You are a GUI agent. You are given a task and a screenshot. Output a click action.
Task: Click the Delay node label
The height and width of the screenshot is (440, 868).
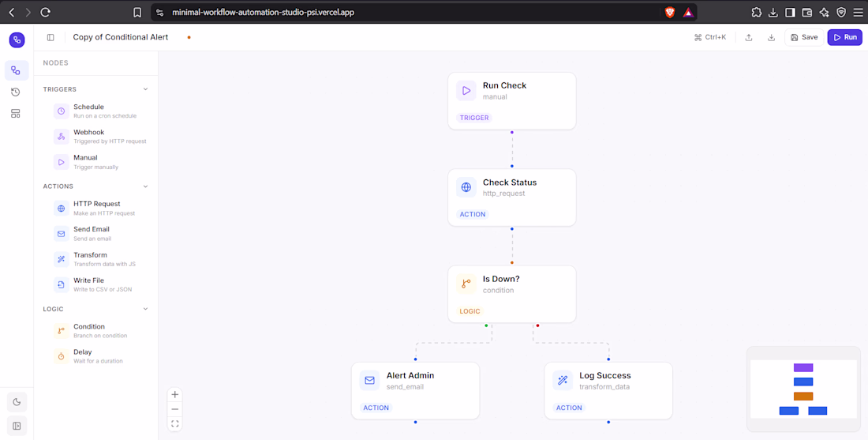click(83, 352)
